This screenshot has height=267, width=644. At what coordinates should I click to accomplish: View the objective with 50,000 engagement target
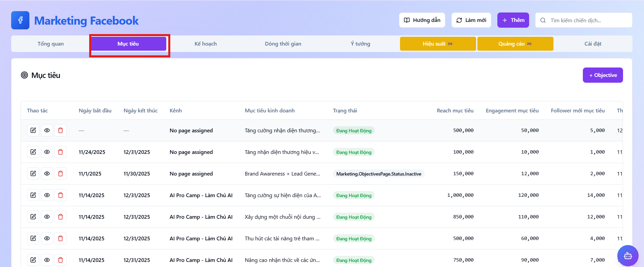47,130
